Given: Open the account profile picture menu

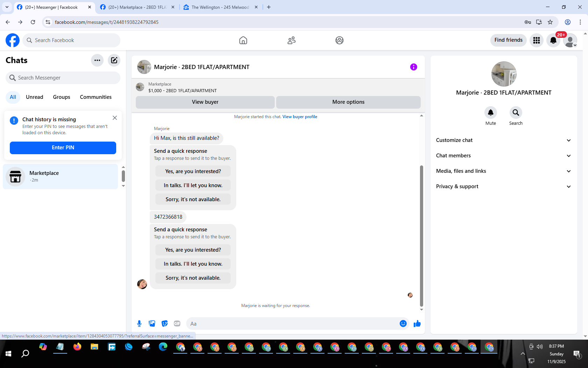Looking at the screenshot, I should coord(570,40).
